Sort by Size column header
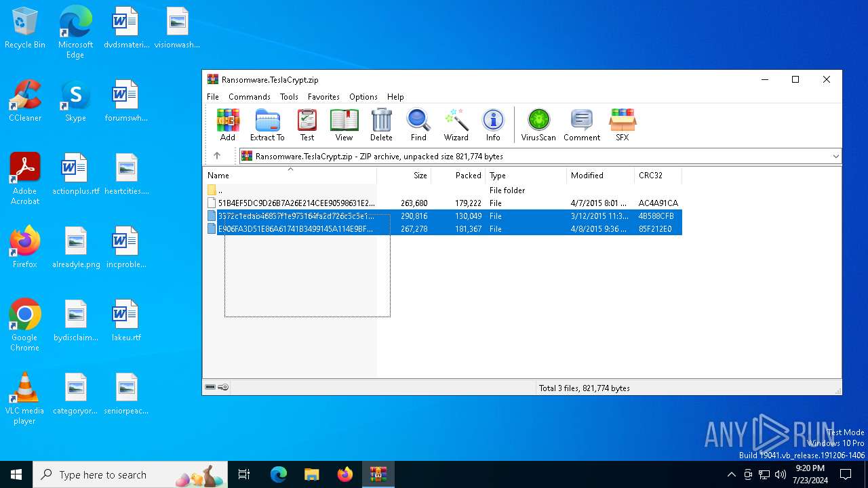The image size is (868, 488). (x=404, y=176)
